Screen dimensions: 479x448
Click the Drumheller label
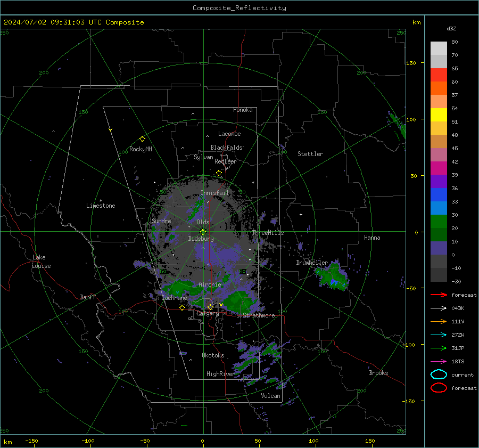tap(312, 263)
